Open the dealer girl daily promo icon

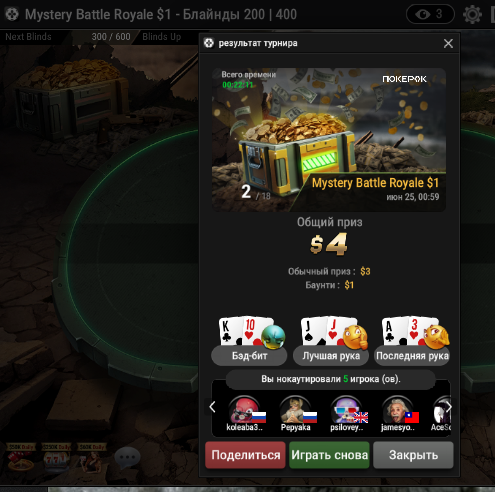tap(92, 457)
